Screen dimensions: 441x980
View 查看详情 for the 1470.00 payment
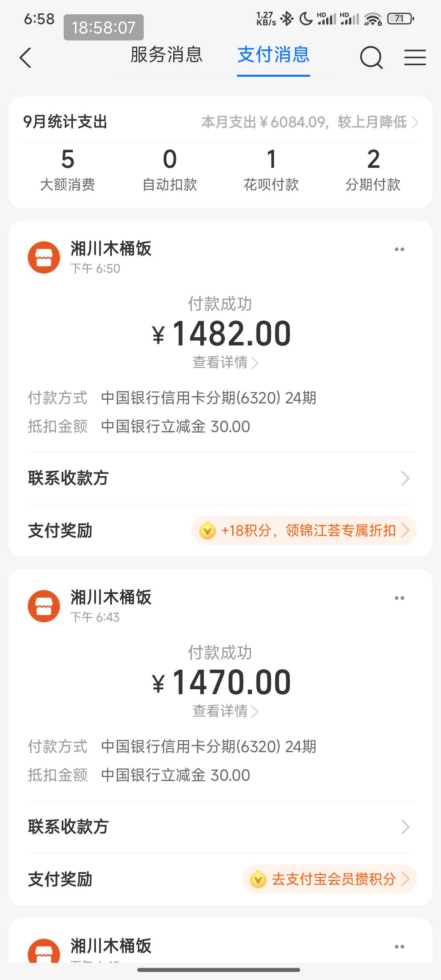225,711
